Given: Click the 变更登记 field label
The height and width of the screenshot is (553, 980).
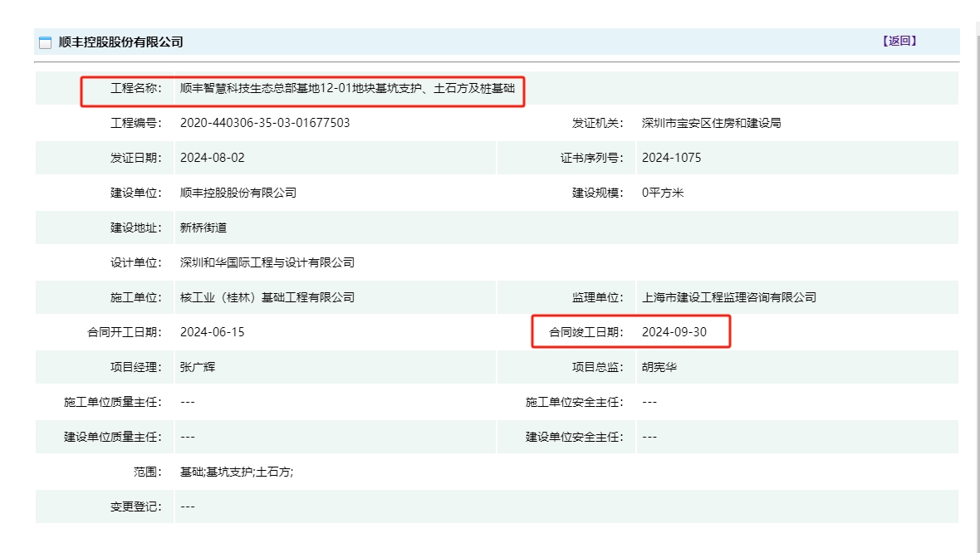Looking at the screenshot, I should coord(136,507).
